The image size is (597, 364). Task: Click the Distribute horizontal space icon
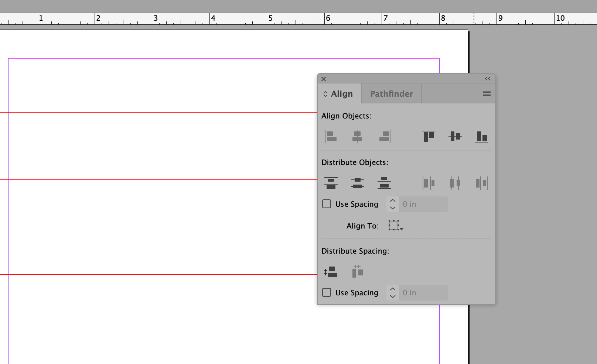point(357,271)
